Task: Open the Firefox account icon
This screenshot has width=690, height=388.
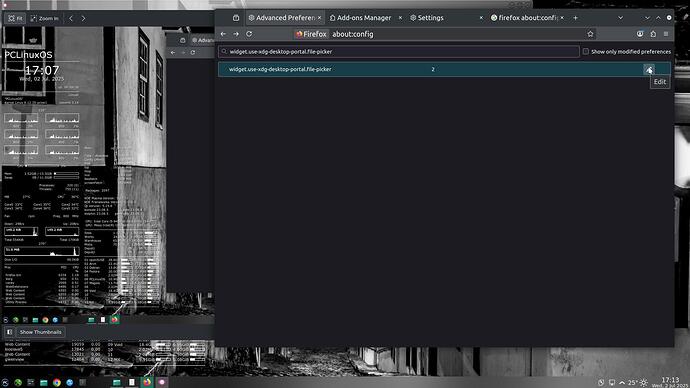Action: pos(640,34)
